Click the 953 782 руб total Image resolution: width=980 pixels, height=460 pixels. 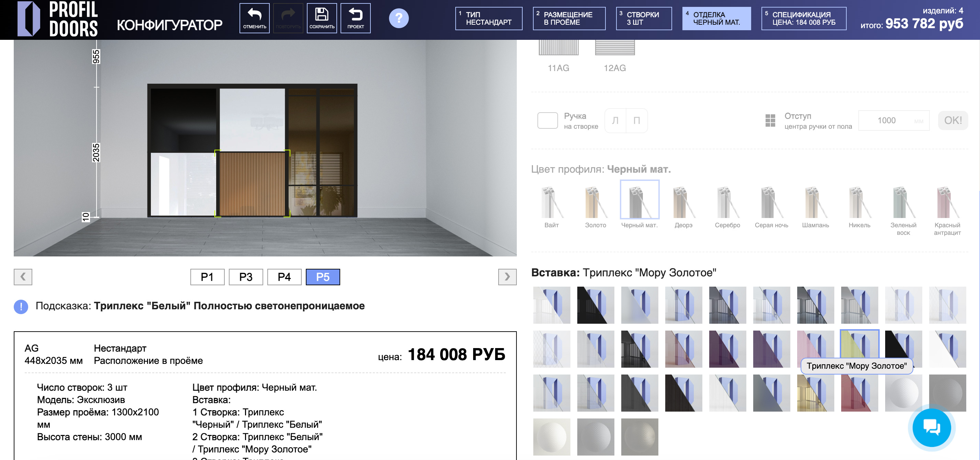[x=924, y=24]
